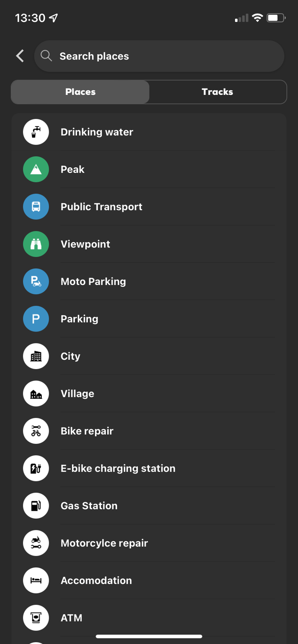Tap the E-bike charging station icon

pos(36,468)
